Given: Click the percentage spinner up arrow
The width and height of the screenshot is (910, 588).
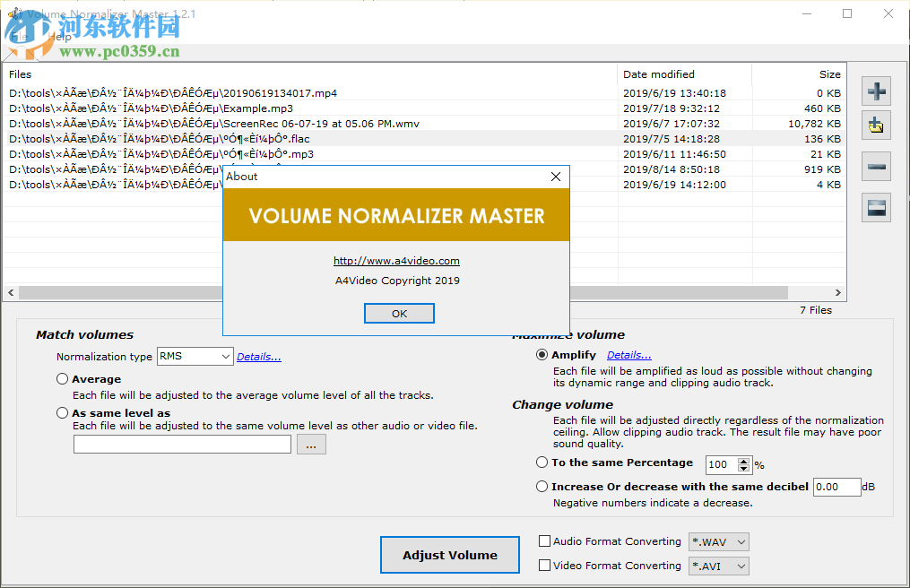Looking at the screenshot, I should click(744, 461).
